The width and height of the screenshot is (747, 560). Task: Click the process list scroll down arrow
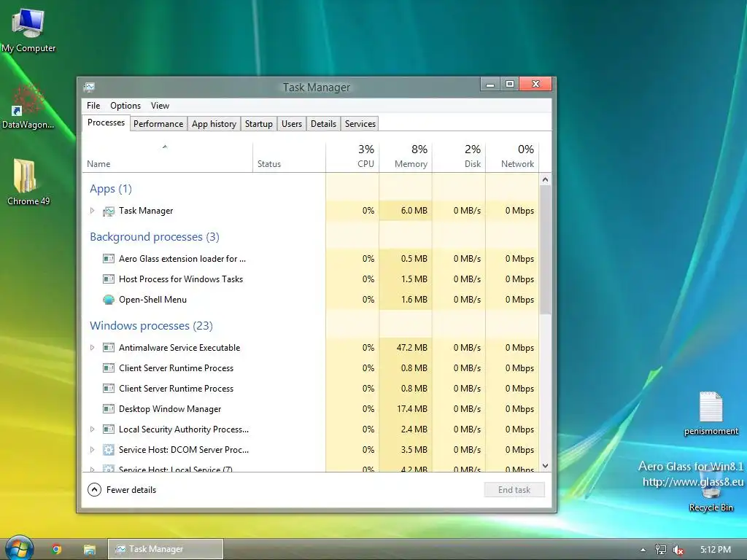point(546,466)
